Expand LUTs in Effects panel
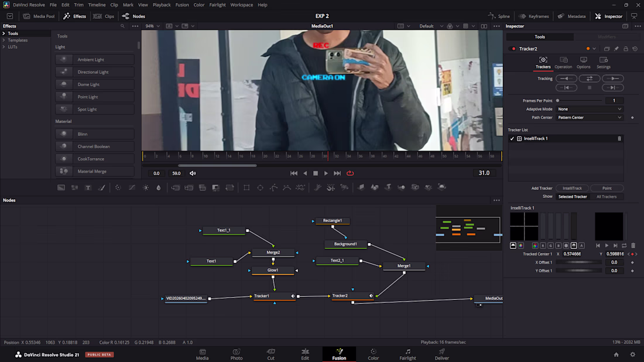644x362 pixels. click(x=4, y=47)
